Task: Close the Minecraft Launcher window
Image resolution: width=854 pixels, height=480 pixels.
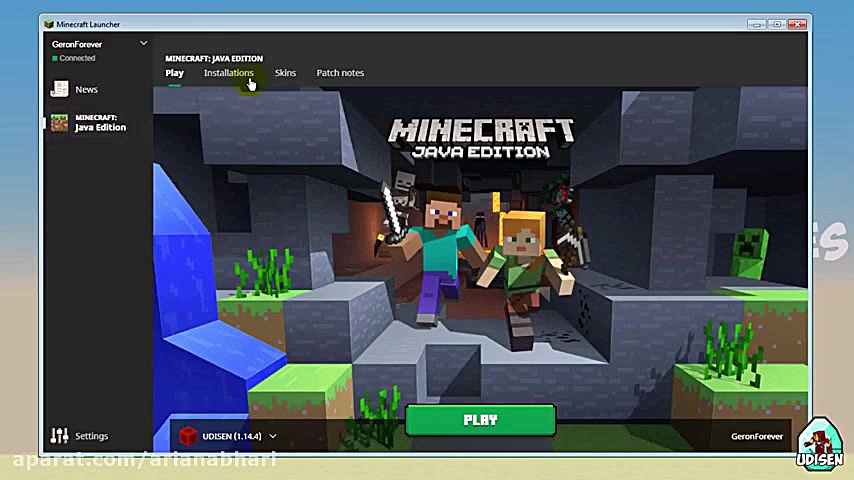Action: [797, 25]
